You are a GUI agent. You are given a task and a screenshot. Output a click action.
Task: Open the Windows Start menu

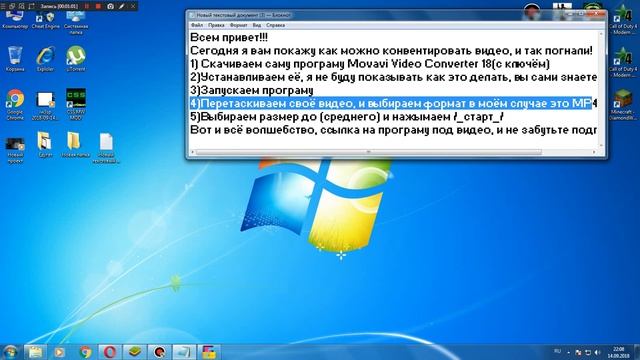tap(10, 352)
